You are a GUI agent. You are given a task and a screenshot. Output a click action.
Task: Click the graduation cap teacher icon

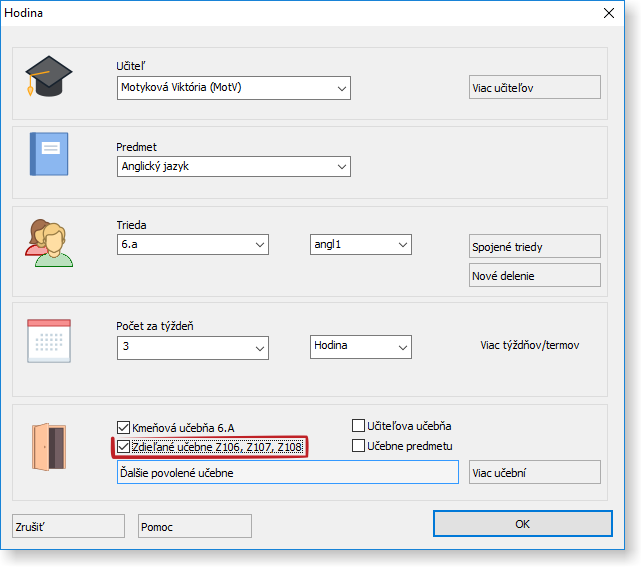(x=49, y=77)
